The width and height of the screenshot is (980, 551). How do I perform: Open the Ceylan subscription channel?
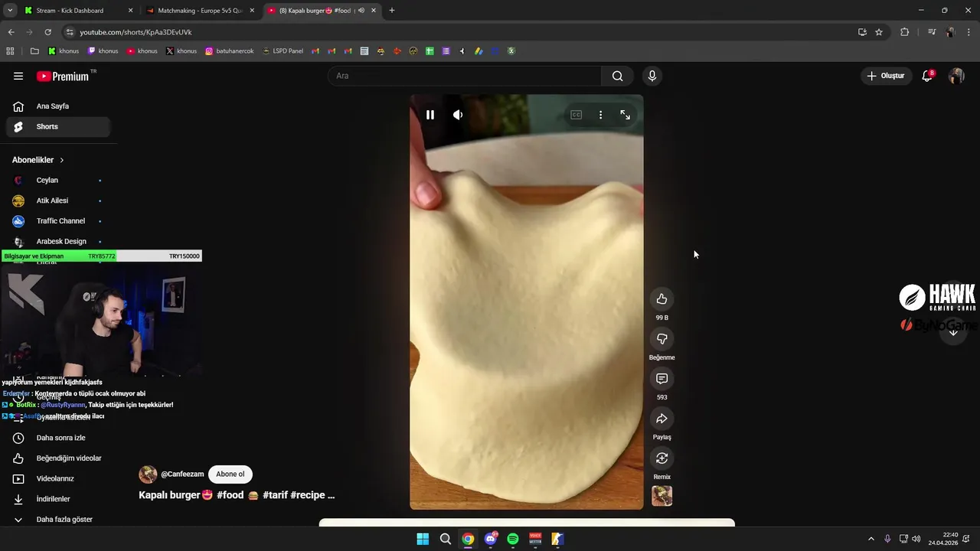pos(58,181)
